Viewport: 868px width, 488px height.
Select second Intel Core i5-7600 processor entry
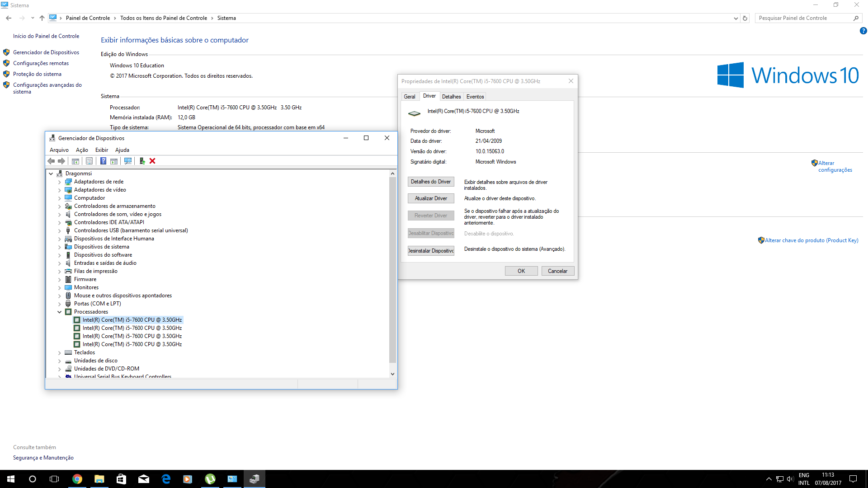coord(132,328)
